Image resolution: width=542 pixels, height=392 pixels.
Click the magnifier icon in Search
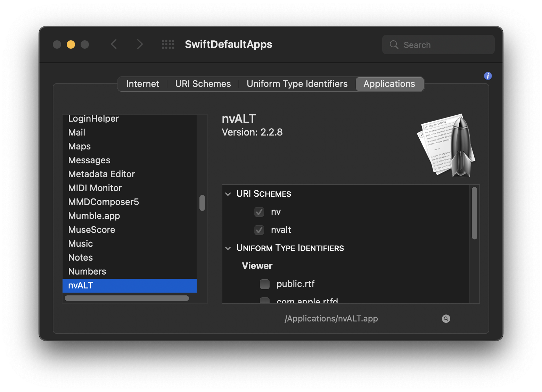394,45
